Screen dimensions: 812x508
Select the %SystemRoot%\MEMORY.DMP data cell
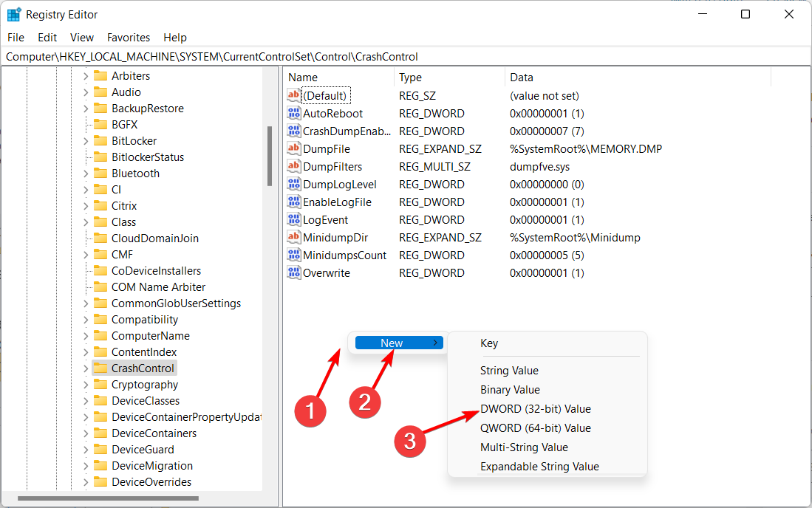[586, 149]
